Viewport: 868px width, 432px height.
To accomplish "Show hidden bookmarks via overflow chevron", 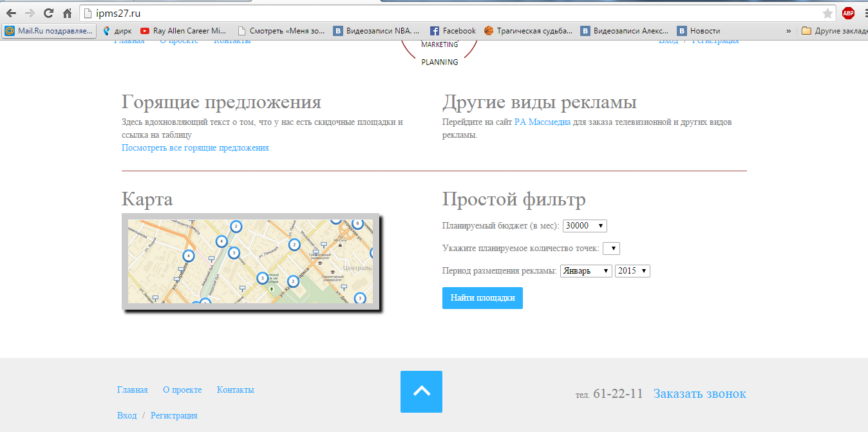I will 789,30.
